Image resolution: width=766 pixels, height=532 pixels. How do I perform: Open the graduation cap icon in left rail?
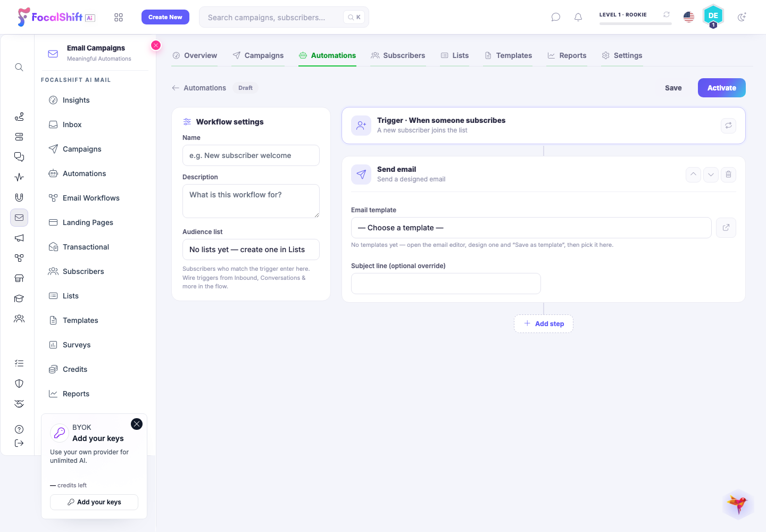[19, 298]
